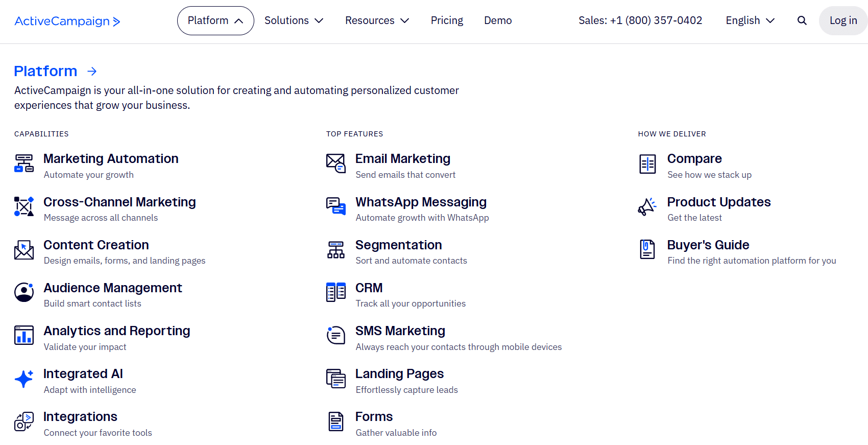Call the Sales phone number link
Viewport: 868px width, 445px height.
pos(640,20)
